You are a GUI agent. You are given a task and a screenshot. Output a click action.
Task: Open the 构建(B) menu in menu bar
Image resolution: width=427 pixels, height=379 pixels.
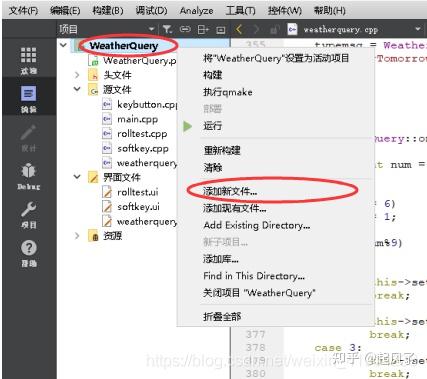[108, 11]
